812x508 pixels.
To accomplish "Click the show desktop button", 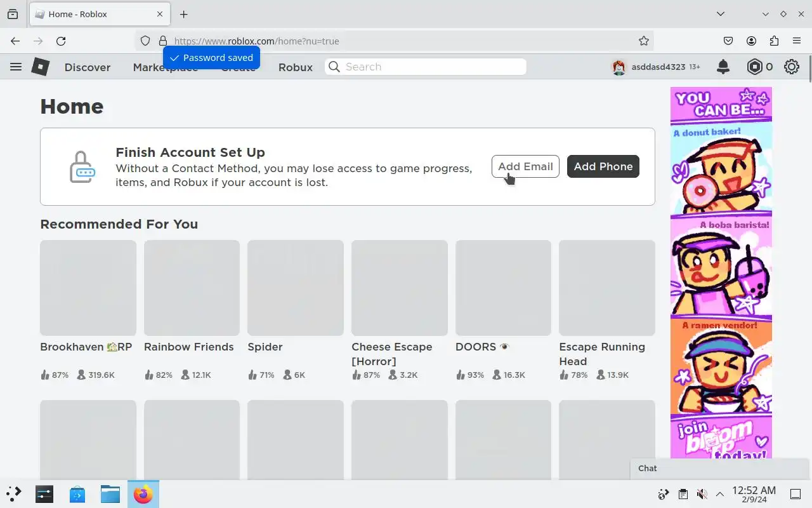I will 795,494.
